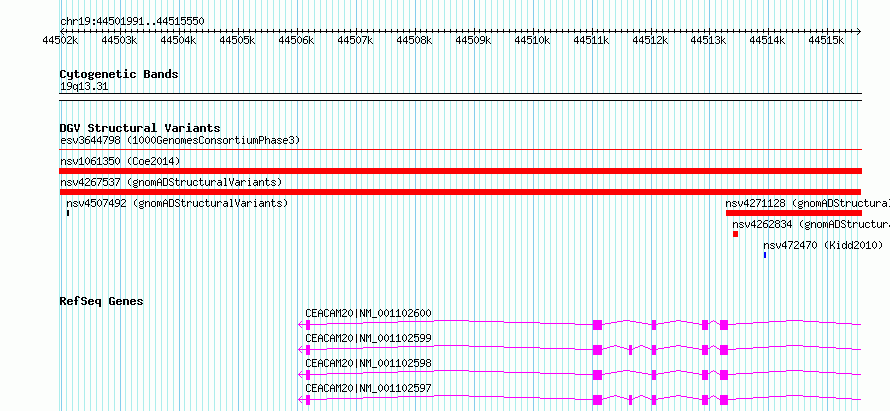Select NM_001102598's exon just past 44513k
Viewport: 890px width, 411px height.
724,375
